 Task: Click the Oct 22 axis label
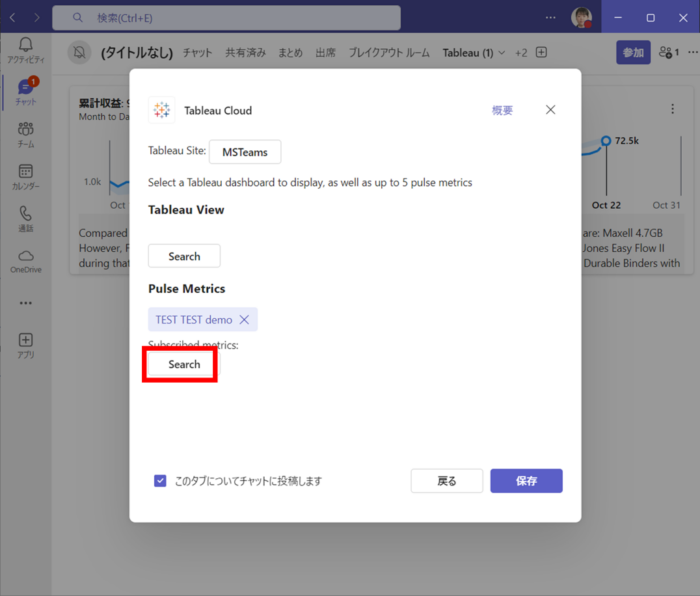coord(606,205)
